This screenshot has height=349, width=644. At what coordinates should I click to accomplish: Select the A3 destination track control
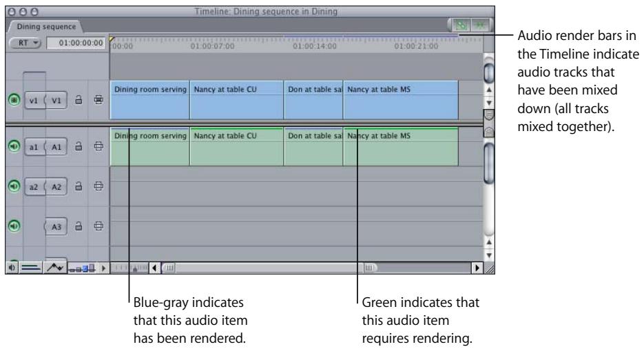tap(56, 226)
